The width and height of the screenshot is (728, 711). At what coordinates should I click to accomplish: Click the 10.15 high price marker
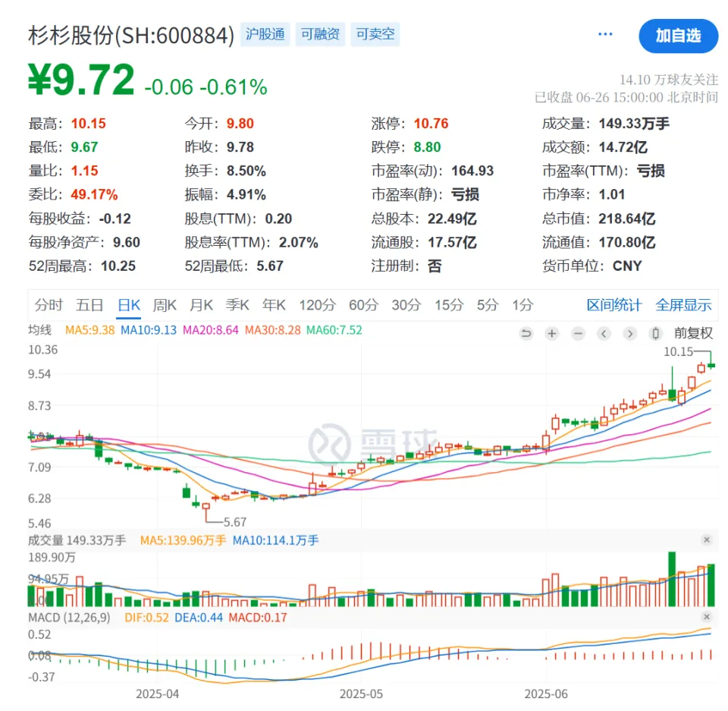click(678, 351)
